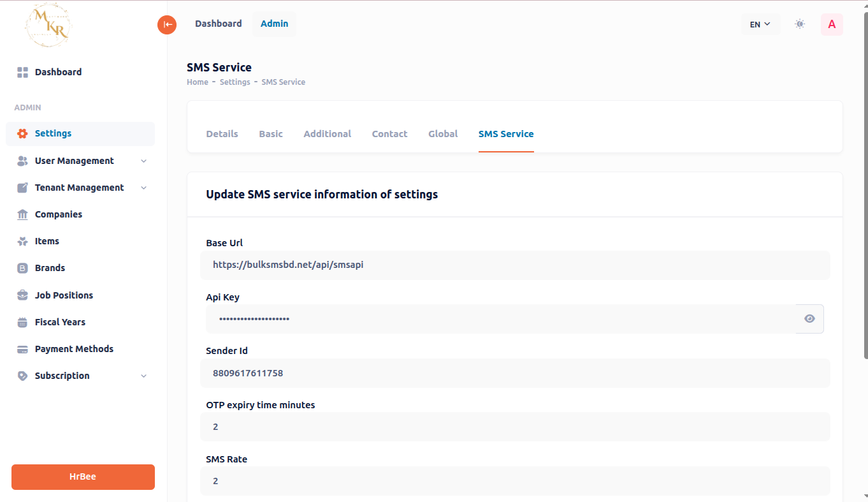Click the ADMIN section header text
The height and width of the screenshot is (502, 868).
coord(27,108)
